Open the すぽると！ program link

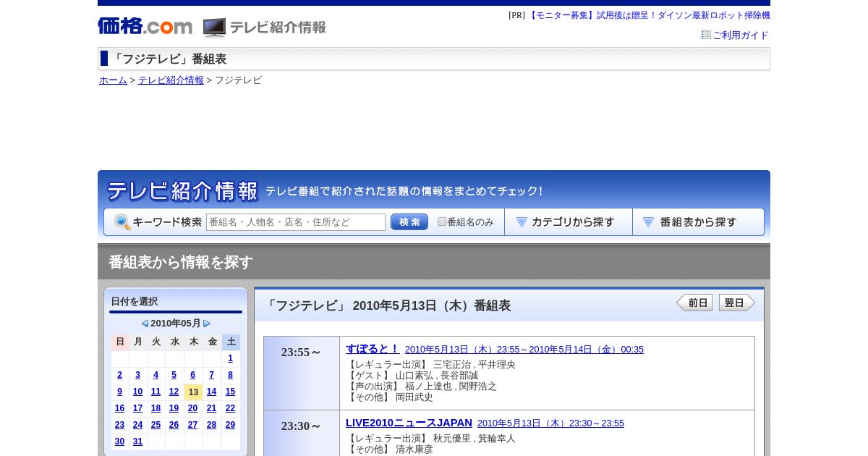coord(373,348)
